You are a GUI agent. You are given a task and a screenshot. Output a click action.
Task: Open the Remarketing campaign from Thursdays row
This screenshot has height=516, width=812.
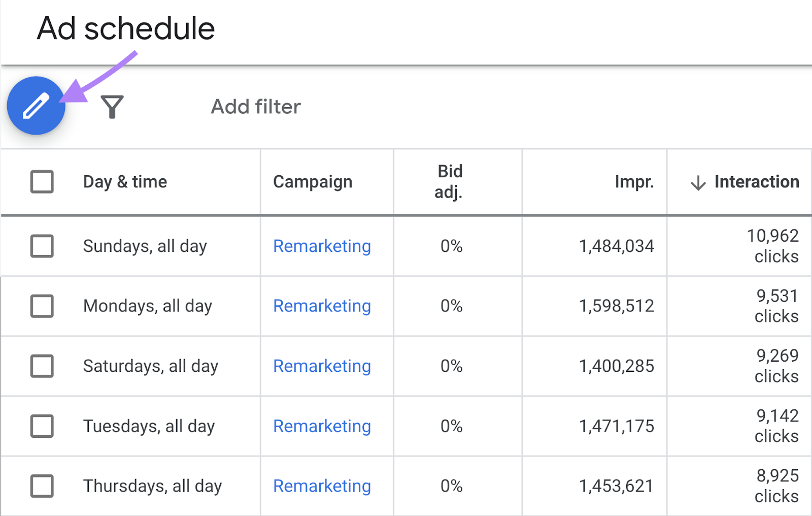tap(322, 486)
